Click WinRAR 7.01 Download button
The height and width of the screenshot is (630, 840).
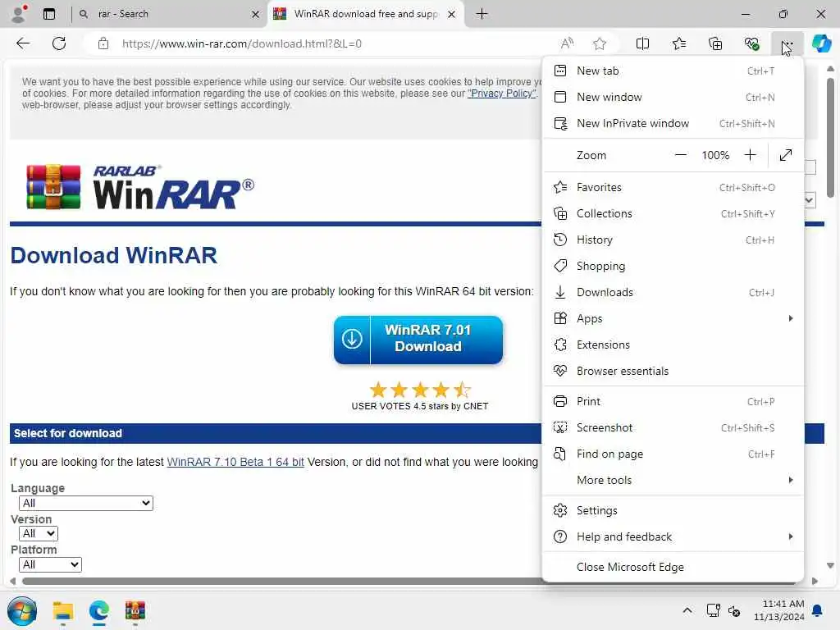(x=418, y=340)
